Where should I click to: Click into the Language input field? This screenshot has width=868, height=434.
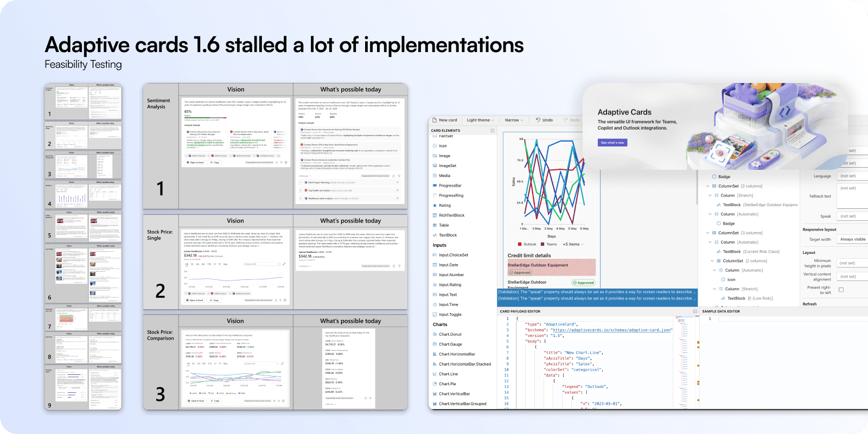[853, 176]
